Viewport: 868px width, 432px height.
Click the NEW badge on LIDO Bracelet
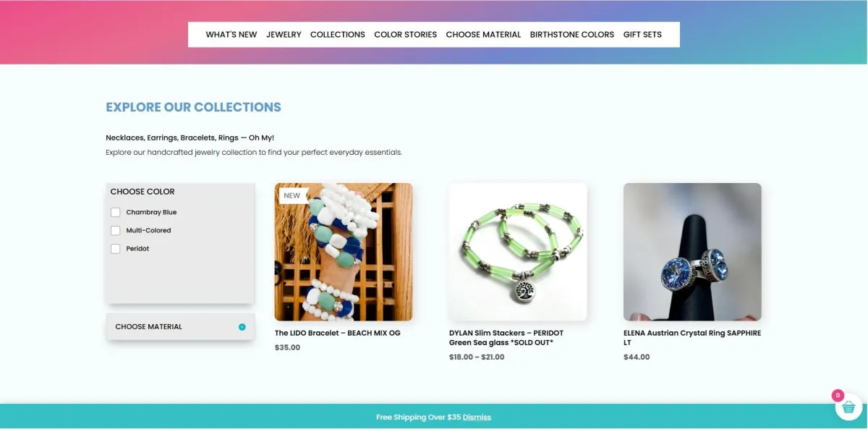[292, 195]
